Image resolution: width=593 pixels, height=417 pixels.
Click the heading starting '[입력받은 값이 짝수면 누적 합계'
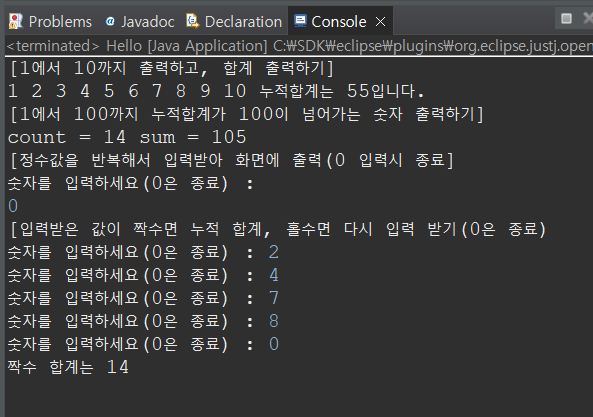[x=278, y=229]
